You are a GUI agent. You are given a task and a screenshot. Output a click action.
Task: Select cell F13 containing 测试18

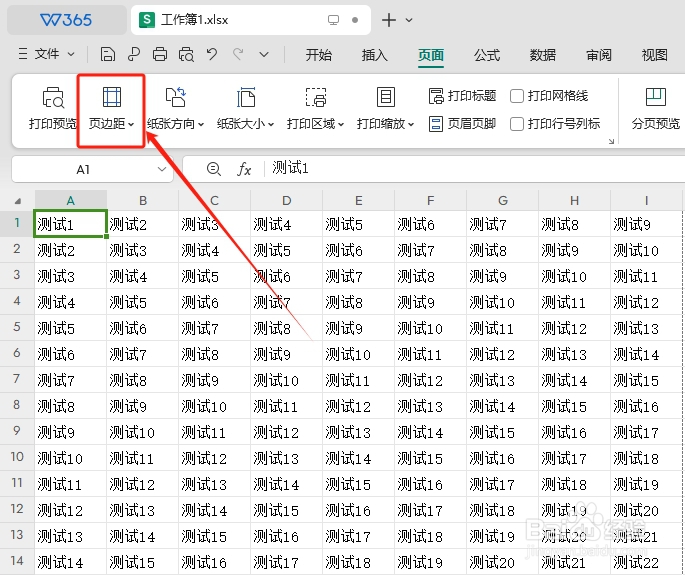[431, 536]
